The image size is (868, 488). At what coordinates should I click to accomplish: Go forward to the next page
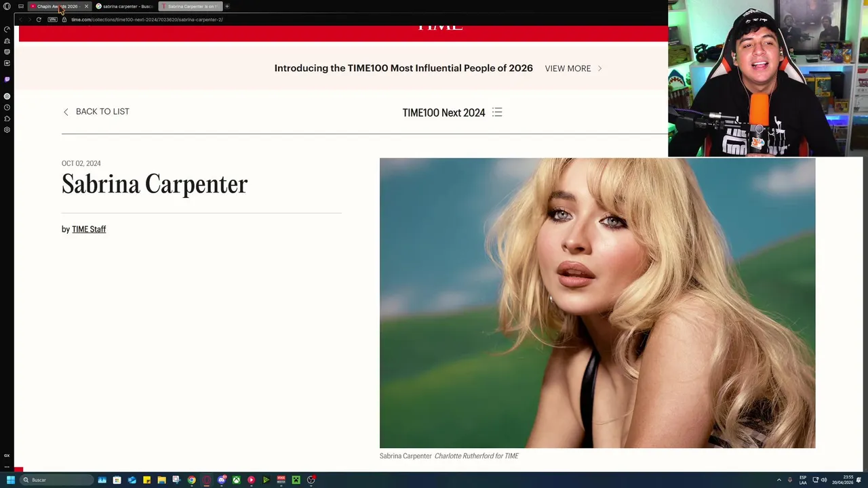(x=29, y=20)
